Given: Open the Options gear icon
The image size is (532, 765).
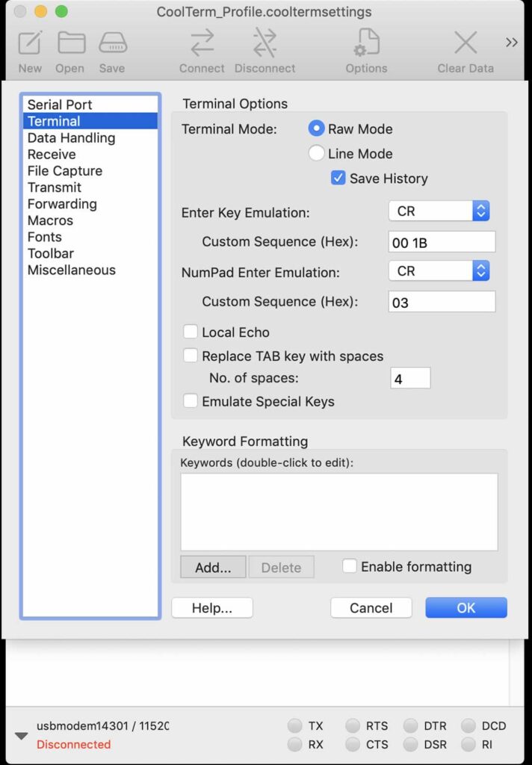Looking at the screenshot, I should (x=366, y=44).
